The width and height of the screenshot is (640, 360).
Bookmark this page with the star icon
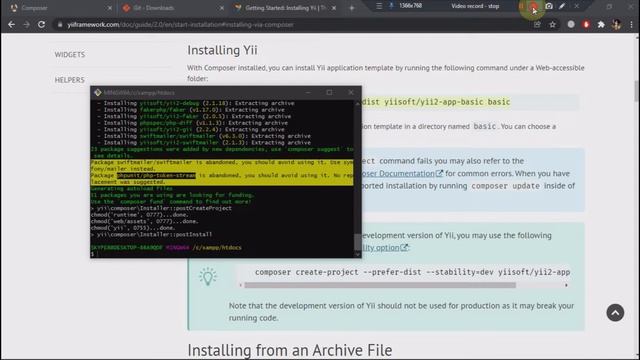tap(553, 24)
